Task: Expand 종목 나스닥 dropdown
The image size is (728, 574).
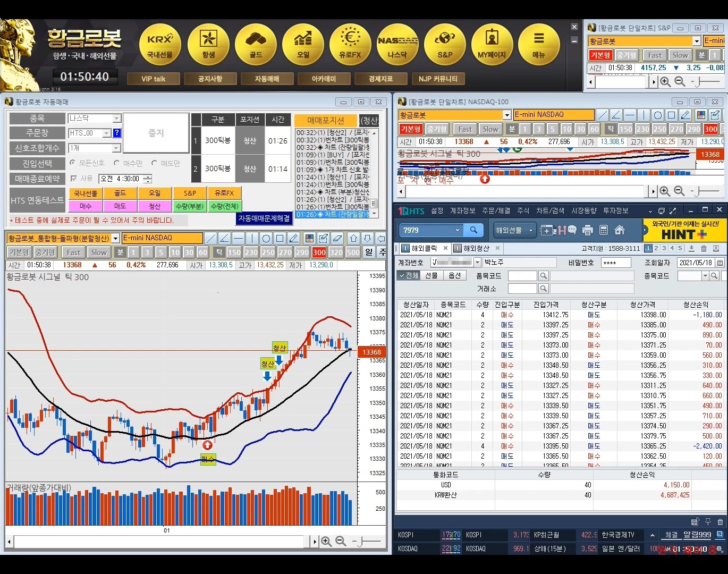Action: tap(117, 119)
